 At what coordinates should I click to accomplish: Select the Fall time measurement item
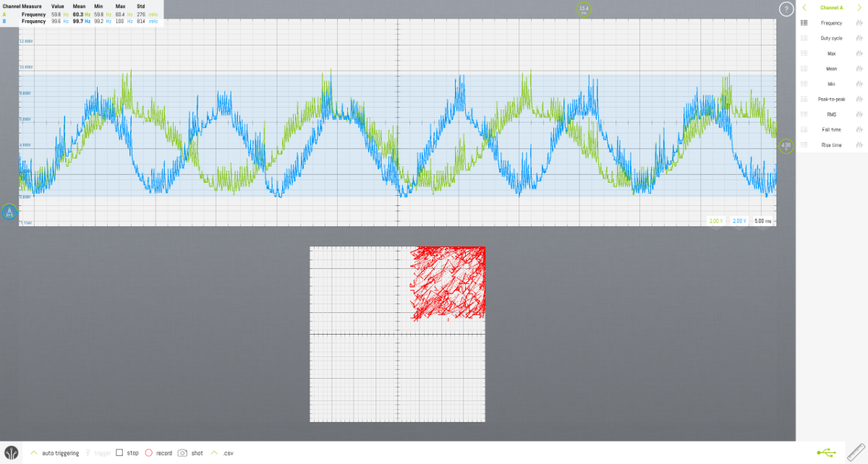pyautogui.click(x=831, y=129)
